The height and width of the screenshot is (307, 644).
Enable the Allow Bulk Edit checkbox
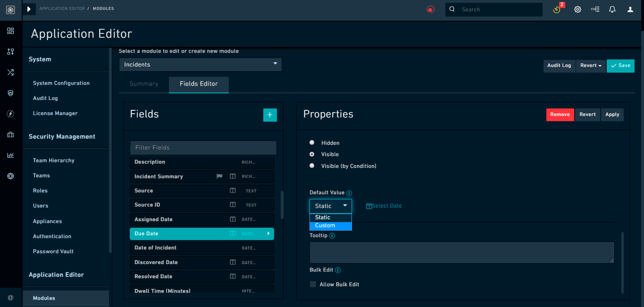click(x=313, y=284)
